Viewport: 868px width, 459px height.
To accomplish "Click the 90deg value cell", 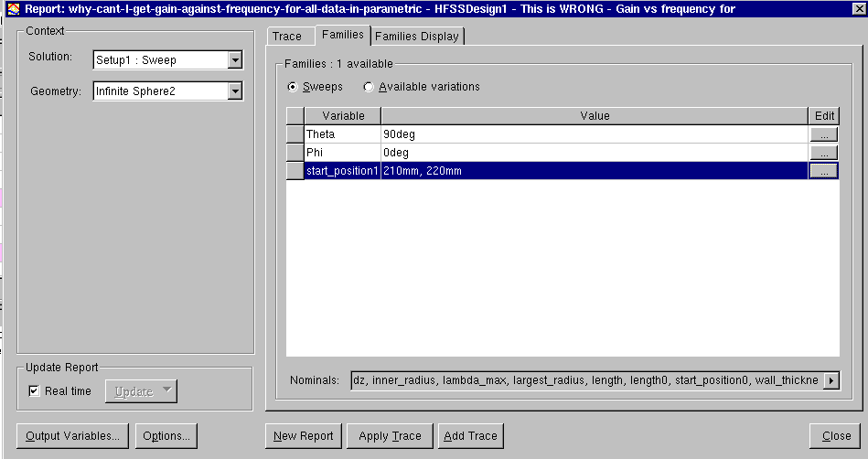I will 595,134.
